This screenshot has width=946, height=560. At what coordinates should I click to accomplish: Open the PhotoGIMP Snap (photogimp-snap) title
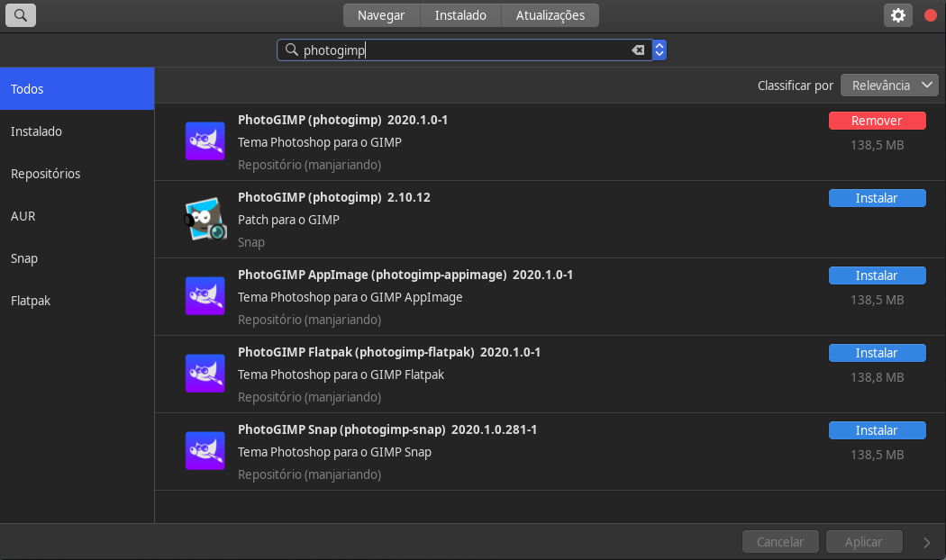pyautogui.click(x=387, y=429)
